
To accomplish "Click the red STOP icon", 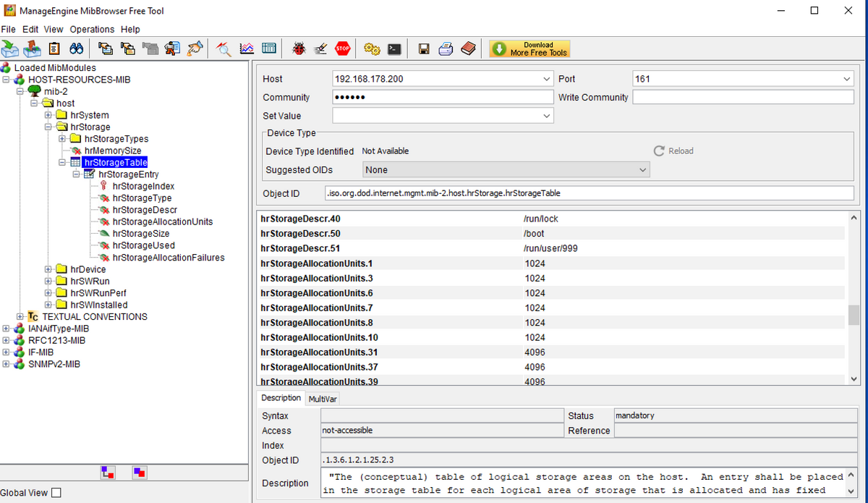I will [344, 48].
